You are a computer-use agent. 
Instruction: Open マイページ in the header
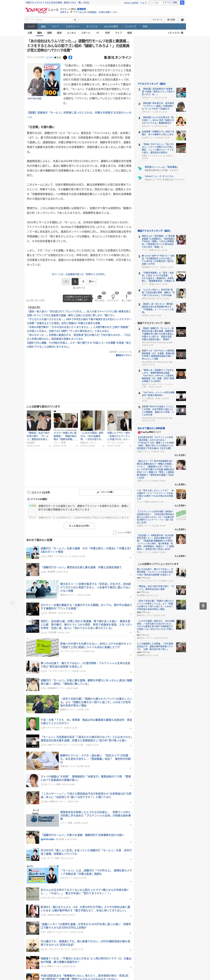coord(157,19)
